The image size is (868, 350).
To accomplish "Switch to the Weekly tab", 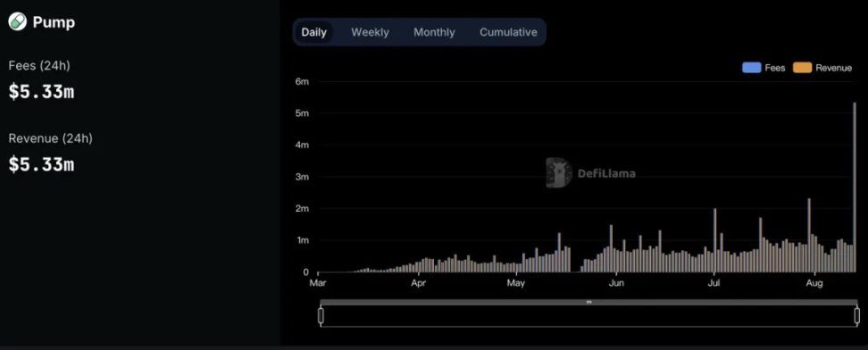I will [370, 32].
